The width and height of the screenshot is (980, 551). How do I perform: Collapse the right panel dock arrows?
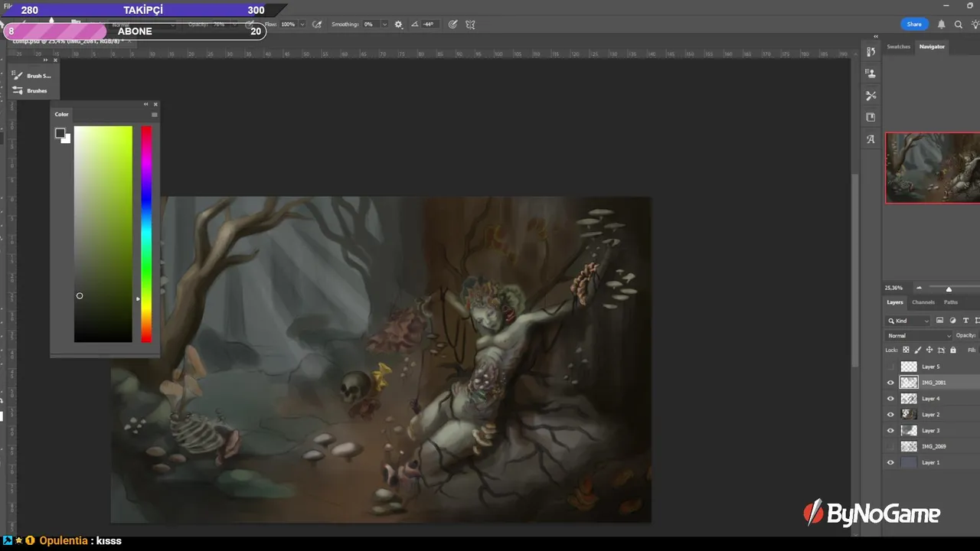[x=876, y=37]
